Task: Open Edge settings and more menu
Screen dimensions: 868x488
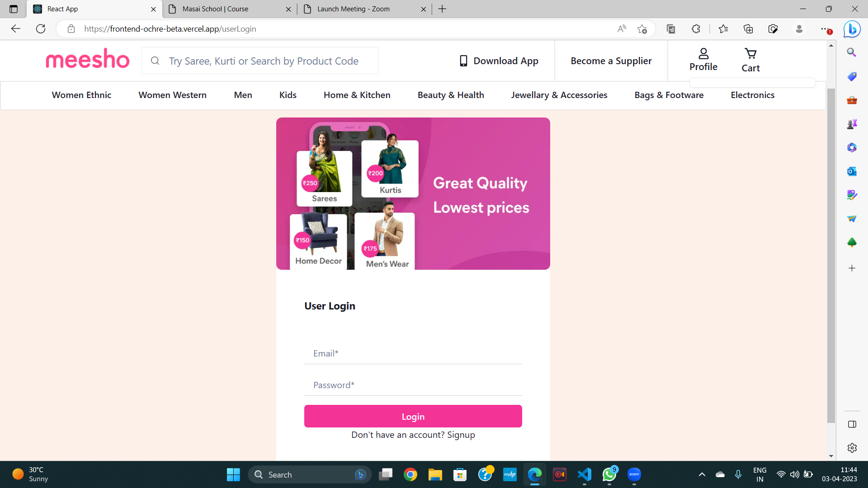Action: click(x=825, y=29)
